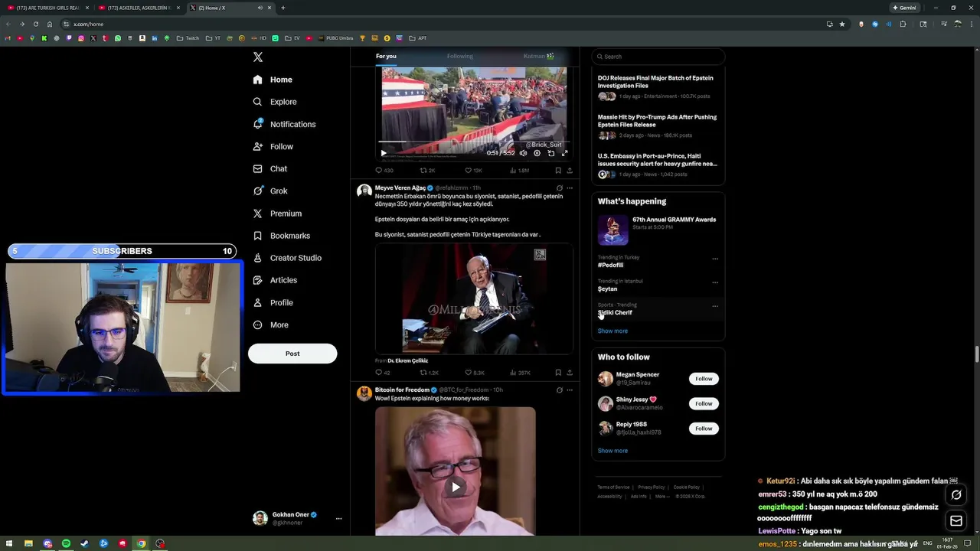Screen dimensions: 980x551
Task: Open the Dr. Ekrem Çelikiz source link
Action: pos(408,360)
